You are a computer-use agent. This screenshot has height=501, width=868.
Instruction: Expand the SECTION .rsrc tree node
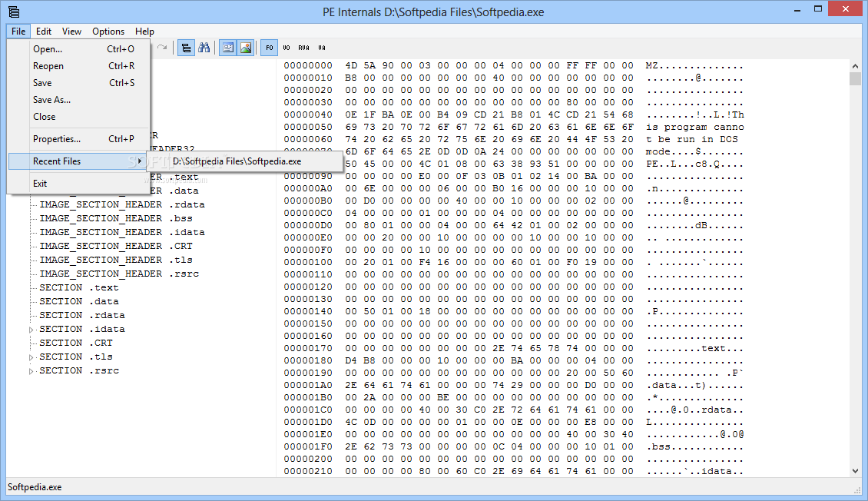click(x=31, y=371)
